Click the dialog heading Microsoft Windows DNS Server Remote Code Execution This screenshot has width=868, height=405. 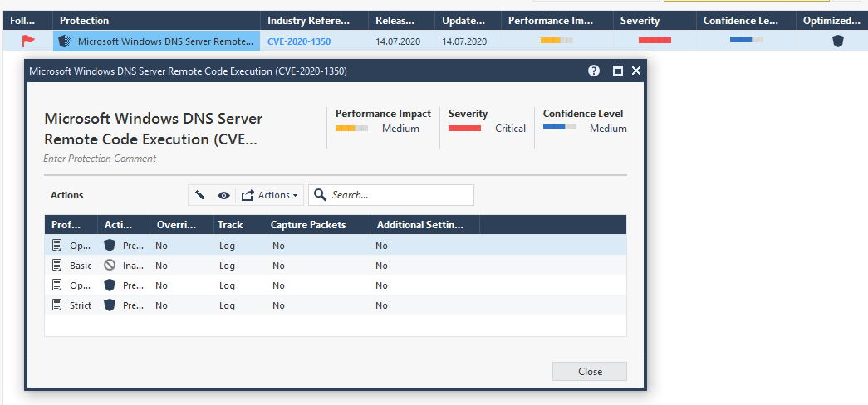pyautogui.click(x=154, y=129)
